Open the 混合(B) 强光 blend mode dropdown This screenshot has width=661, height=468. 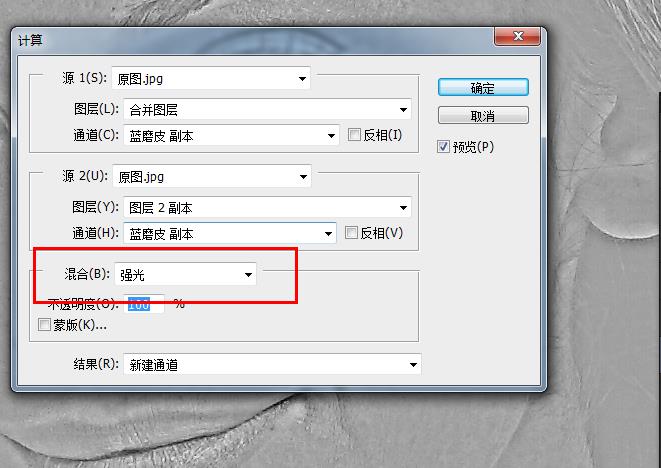[185, 274]
